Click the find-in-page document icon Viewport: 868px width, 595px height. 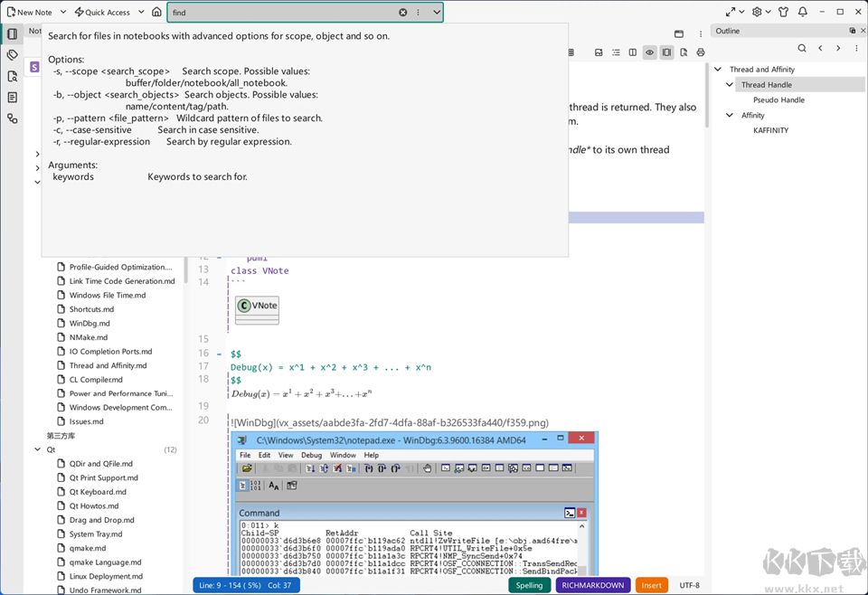pos(684,52)
